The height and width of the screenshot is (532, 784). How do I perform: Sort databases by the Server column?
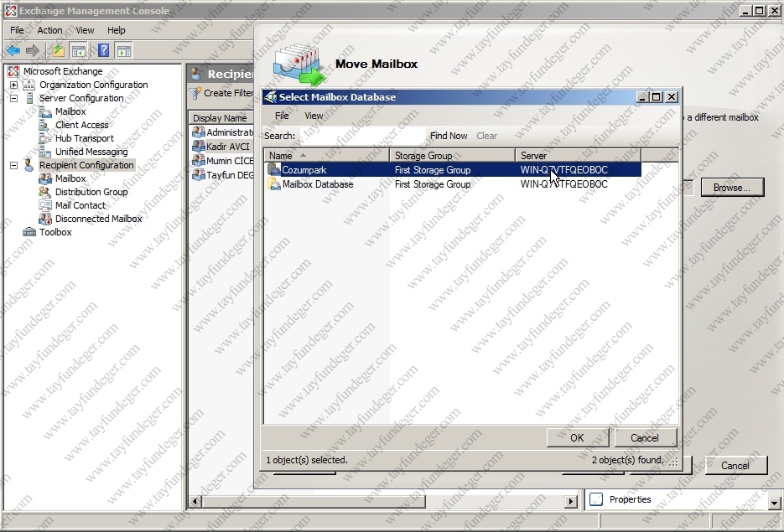pyautogui.click(x=579, y=156)
